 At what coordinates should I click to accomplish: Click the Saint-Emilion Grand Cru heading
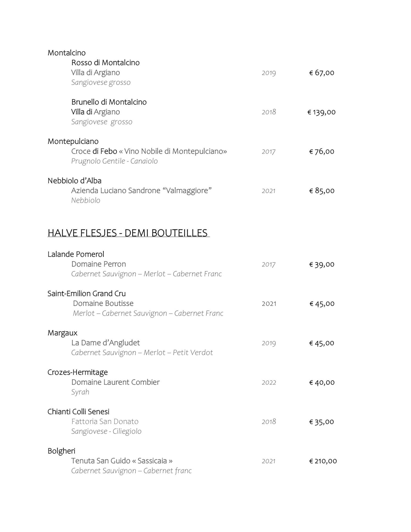tap(86, 294)
